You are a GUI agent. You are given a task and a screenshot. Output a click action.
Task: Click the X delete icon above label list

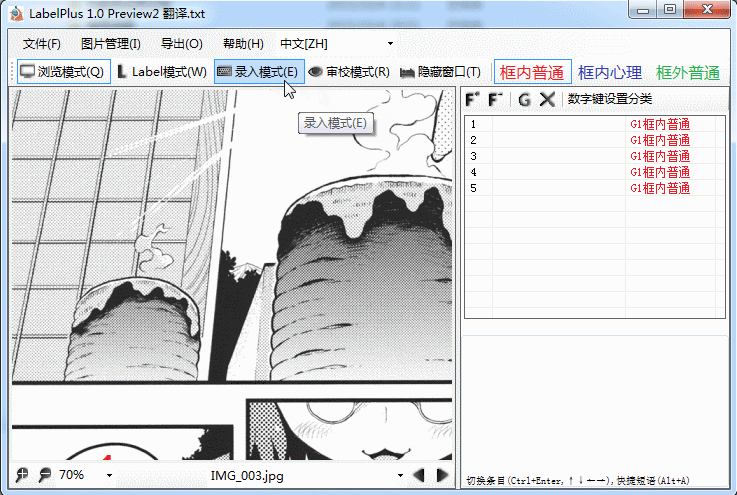pyautogui.click(x=547, y=99)
